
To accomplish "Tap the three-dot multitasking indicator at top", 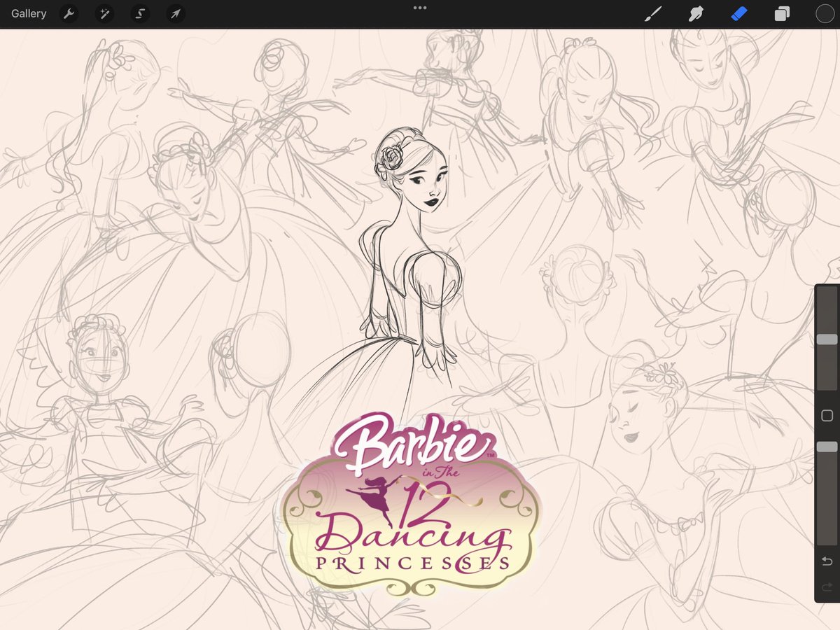I will click(x=420, y=8).
